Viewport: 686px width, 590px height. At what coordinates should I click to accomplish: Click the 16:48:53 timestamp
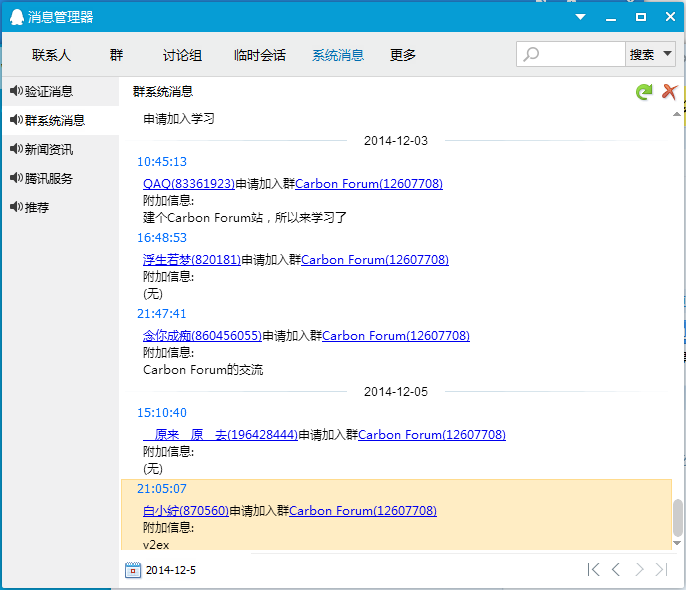tap(162, 238)
